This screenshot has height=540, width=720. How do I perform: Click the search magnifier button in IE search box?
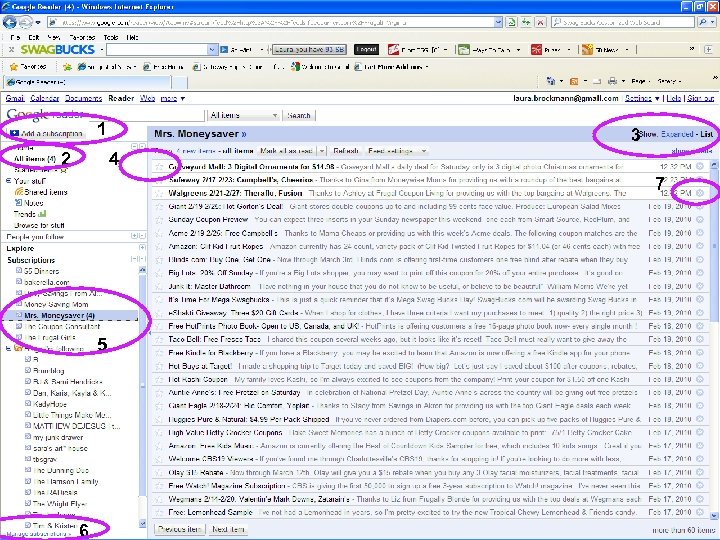(x=703, y=22)
